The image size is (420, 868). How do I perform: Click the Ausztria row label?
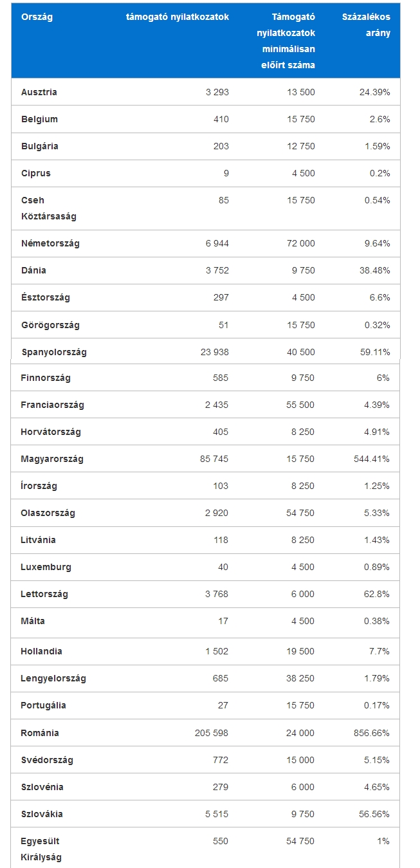pos(39,92)
